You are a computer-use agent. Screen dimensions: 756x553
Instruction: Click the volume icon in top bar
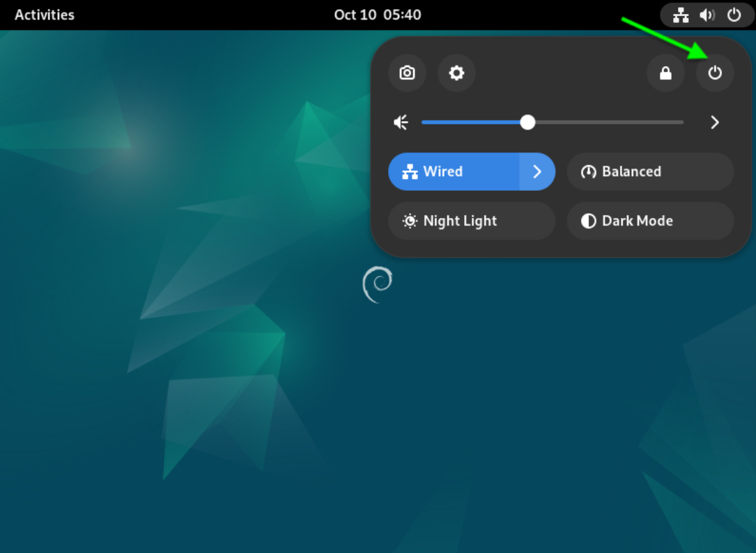pyautogui.click(x=707, y=15)
